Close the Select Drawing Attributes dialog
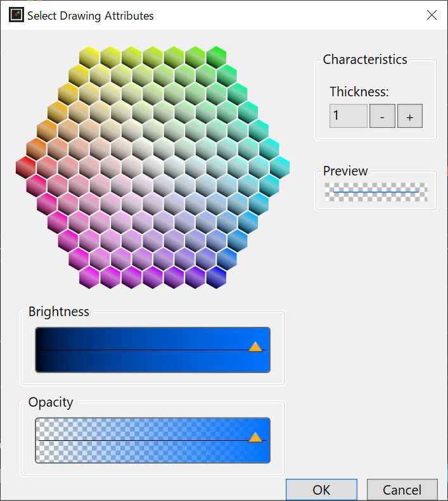Image resolution: width=448 pixels, height=501 pixels. [x=432, y=15]
